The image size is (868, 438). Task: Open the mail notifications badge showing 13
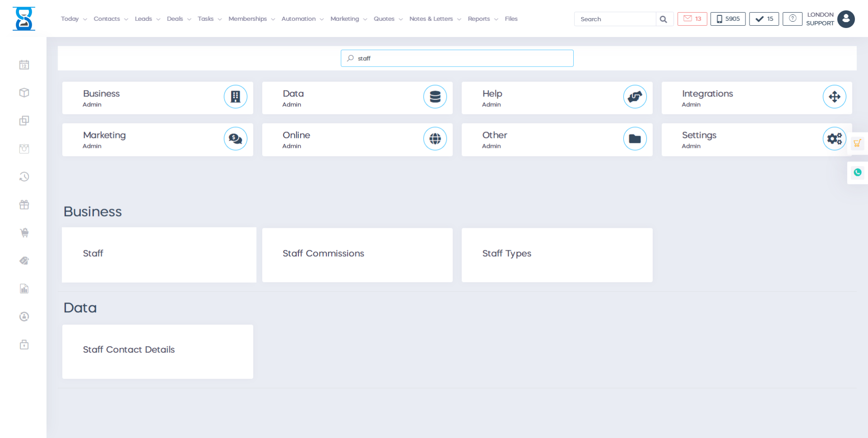point(692,19)
